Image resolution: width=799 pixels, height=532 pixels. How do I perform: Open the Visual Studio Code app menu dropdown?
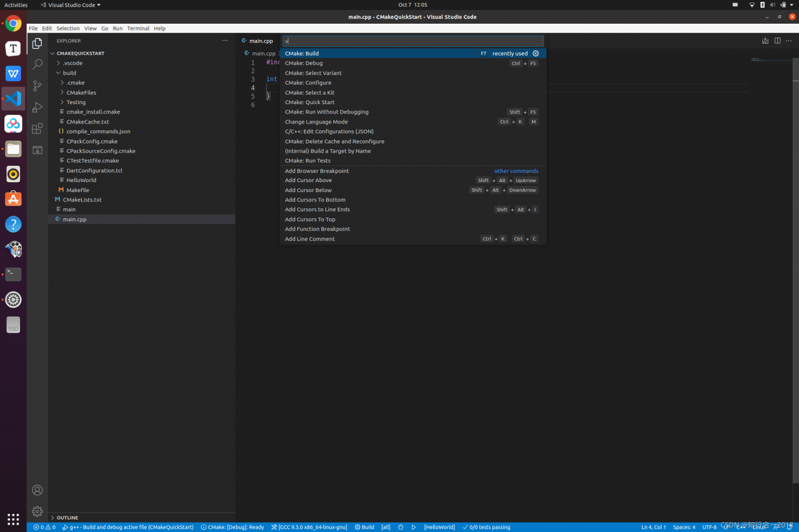[x=70, y=5]
